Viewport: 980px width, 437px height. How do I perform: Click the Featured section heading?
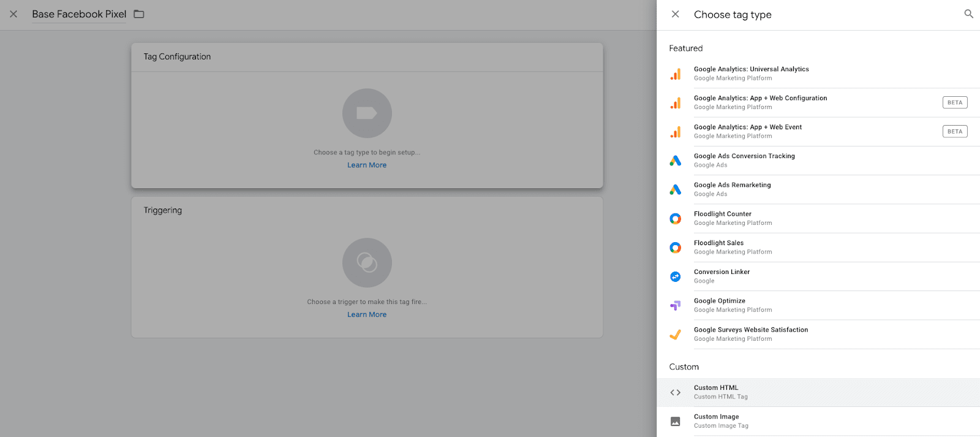point(686,48)
